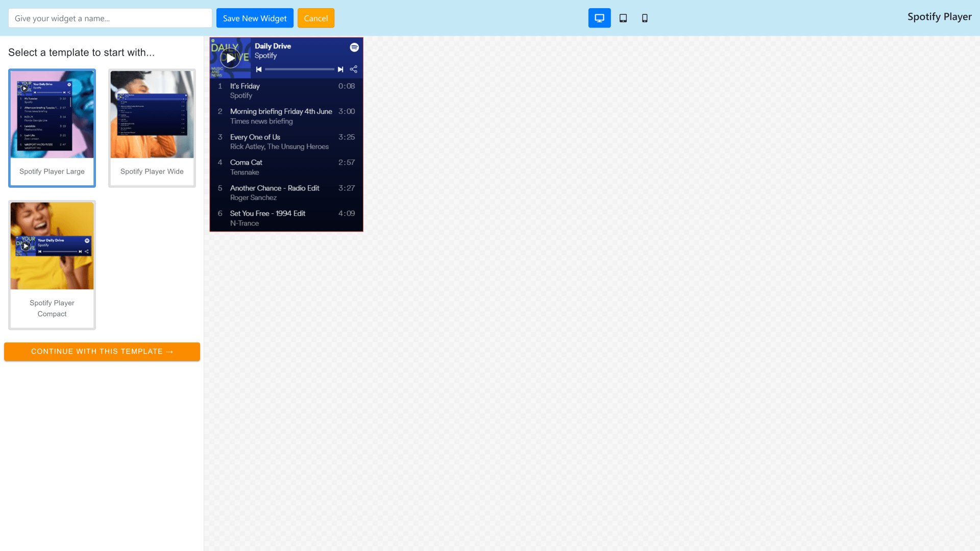Click artist name 'N-Trance'
980x551 pixels.
pos(244,223)
